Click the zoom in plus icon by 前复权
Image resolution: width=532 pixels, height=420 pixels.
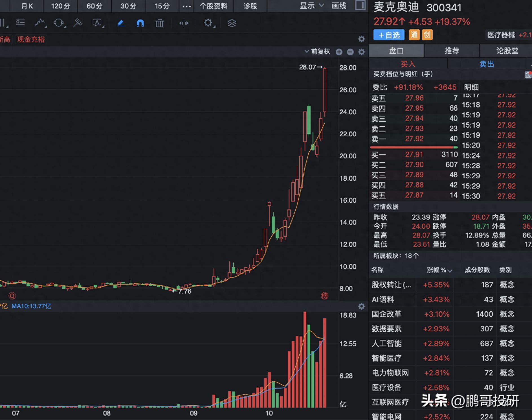[x=339, y=52]
